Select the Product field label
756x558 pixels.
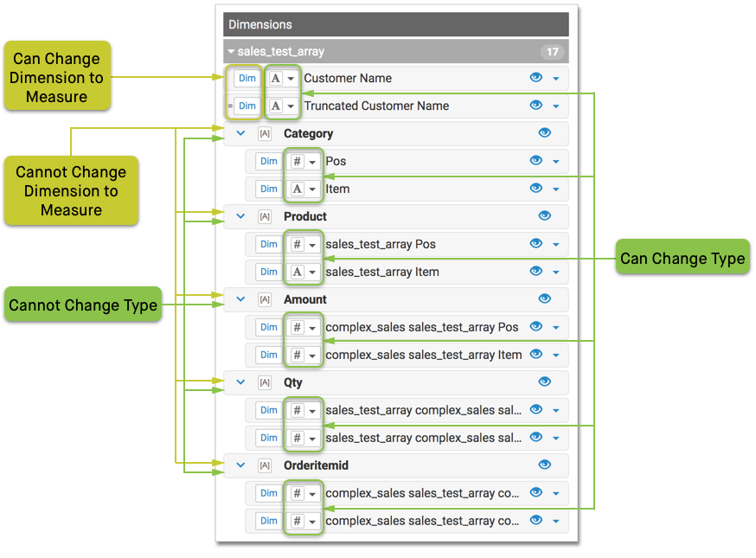tap(305, 217)
